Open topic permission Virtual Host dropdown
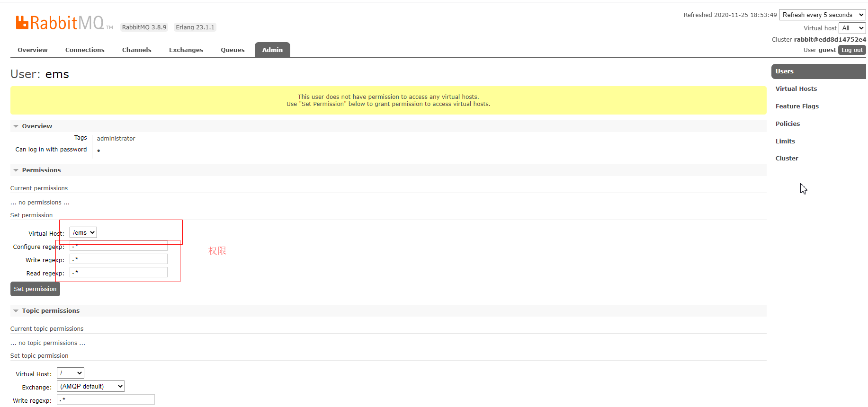This screenshot has height=407, width=868. [x=71, y=373]
